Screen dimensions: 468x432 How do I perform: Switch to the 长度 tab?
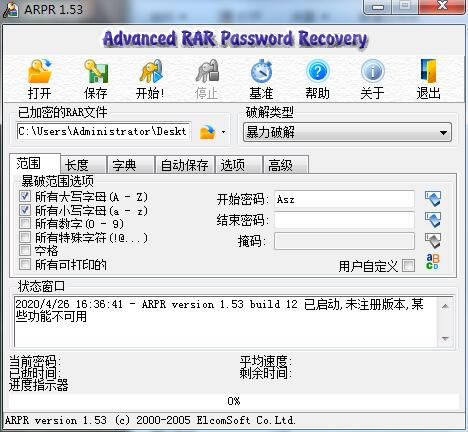click(x=83, y=165)
